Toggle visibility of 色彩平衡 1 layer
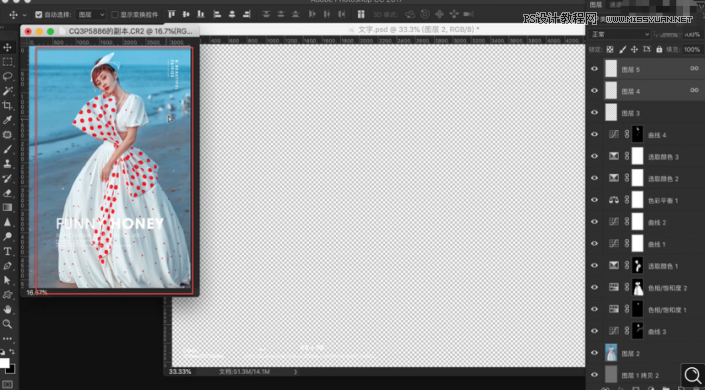 (594, 200)
